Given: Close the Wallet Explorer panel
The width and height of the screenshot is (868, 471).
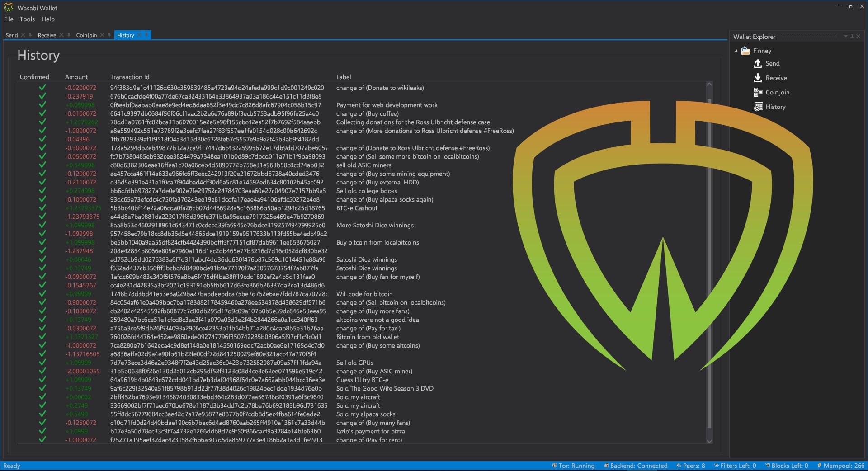Looking at the screenshot, I should (x=858, y=36).
